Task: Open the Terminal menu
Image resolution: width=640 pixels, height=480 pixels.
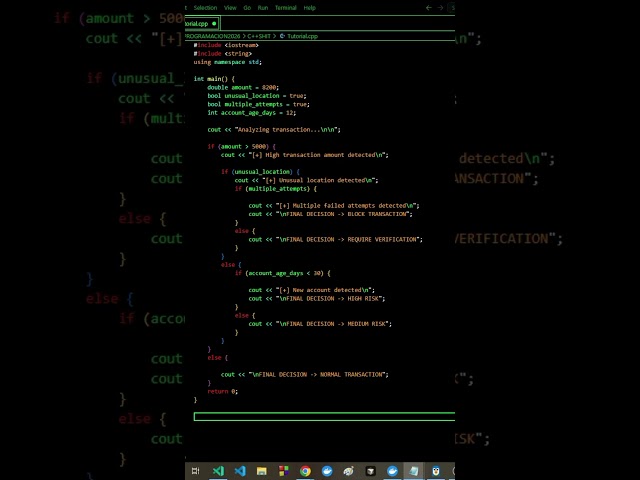Action: pos(286,8)
